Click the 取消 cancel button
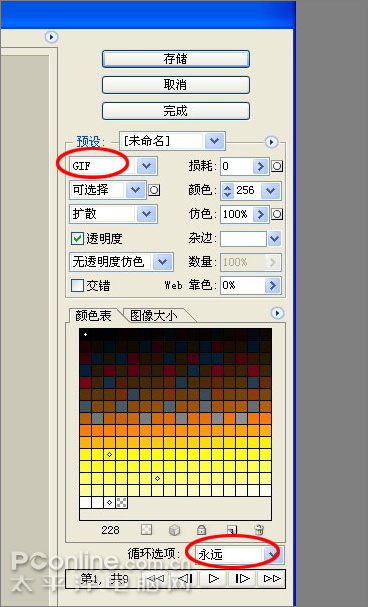The height and width of the screenshot is (607, 368). 176,85
